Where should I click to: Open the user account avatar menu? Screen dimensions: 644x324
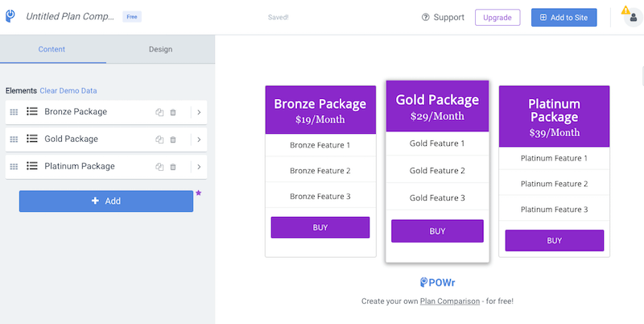pos(634,18)
